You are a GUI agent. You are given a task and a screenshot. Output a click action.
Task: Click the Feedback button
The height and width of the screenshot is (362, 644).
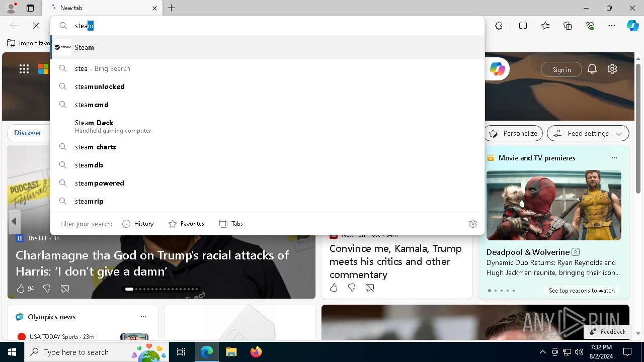click(x=608, y=332)
